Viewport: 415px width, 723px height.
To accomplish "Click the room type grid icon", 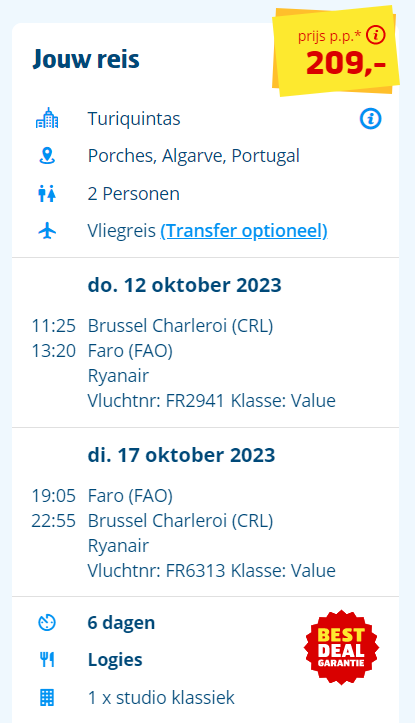I will (x=47, y=698).
